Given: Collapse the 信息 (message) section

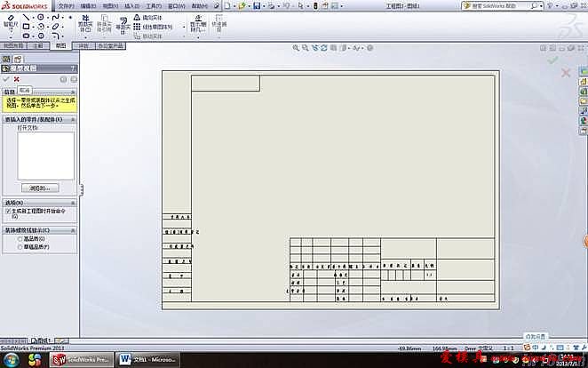Looking at the screenshot, I should pyautogui.click(x=73, y=91).
